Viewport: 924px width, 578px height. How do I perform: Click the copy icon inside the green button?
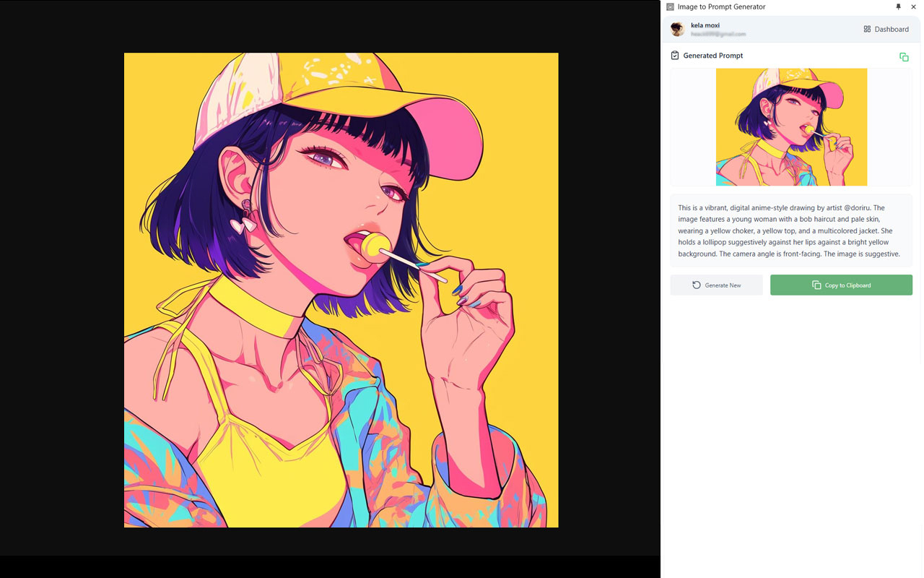point(816,285)
